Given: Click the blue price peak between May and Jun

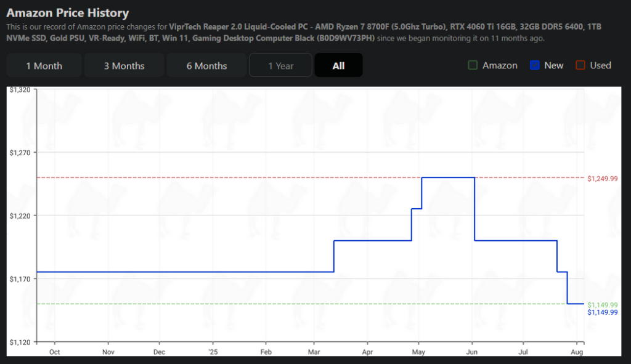Looking at the screenshot, I should click(448, 177).
